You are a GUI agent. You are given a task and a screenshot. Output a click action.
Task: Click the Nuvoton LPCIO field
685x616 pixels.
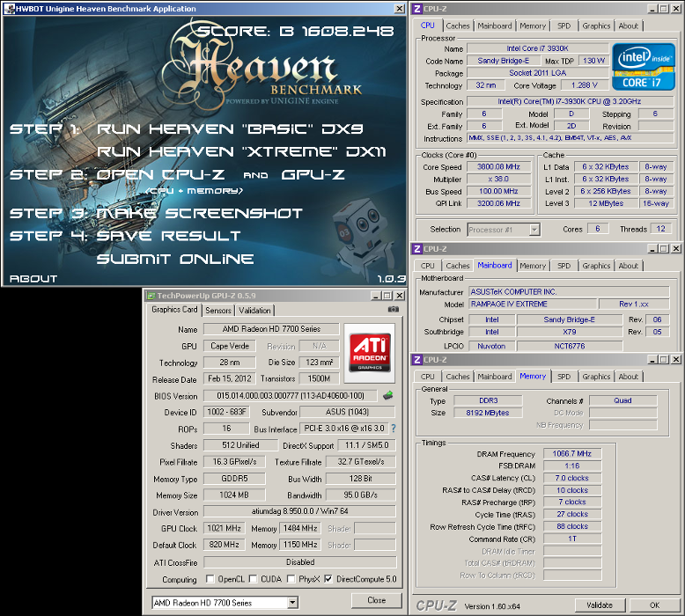click(491, 346)
